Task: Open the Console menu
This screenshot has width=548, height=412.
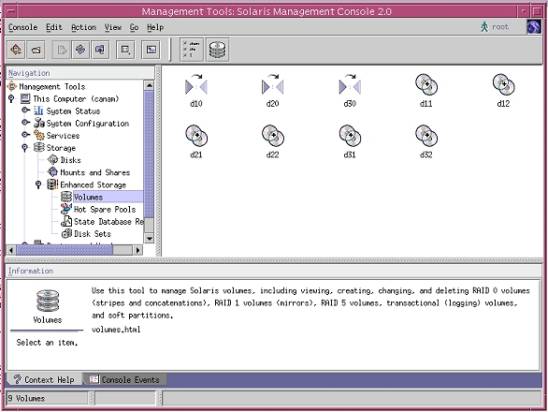Action: tap(23, 27)
